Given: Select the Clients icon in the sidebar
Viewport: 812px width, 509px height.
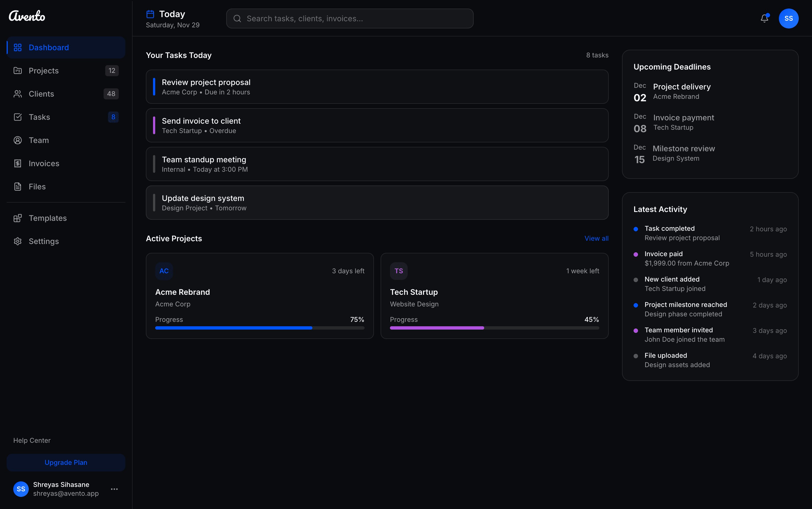Looking at the screenshot, I should pyautogui.click(x=18, y=94).
